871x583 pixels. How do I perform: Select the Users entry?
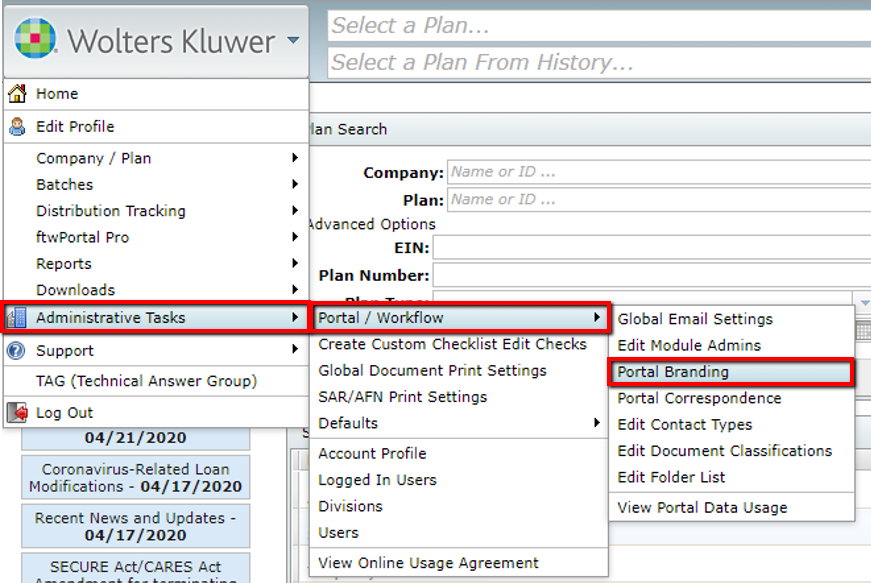click(x=459, y=532)
